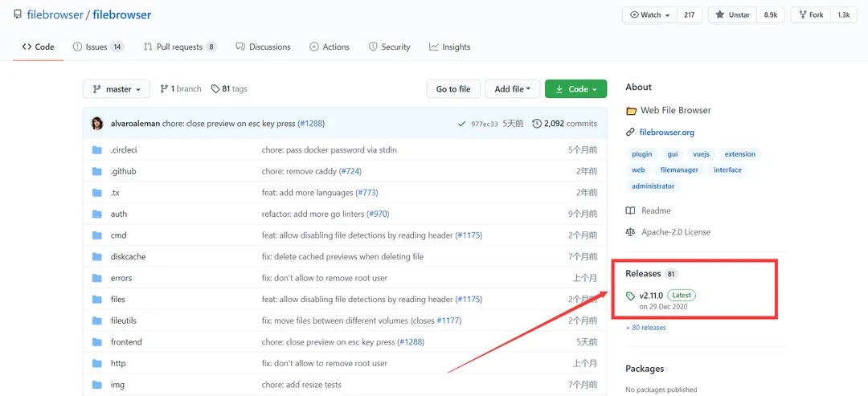View the 1 branch link
The width and height of the screenshot is (868, 396).
(181, 88)
